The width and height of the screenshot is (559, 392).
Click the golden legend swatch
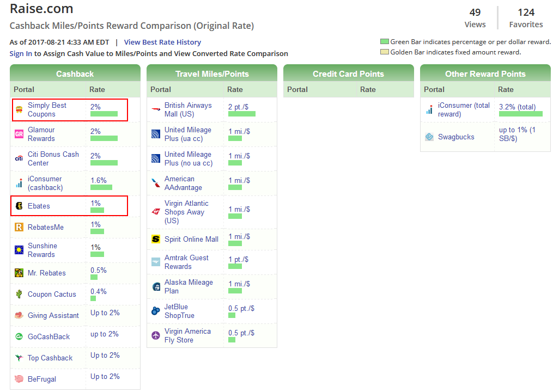[384, 52]
